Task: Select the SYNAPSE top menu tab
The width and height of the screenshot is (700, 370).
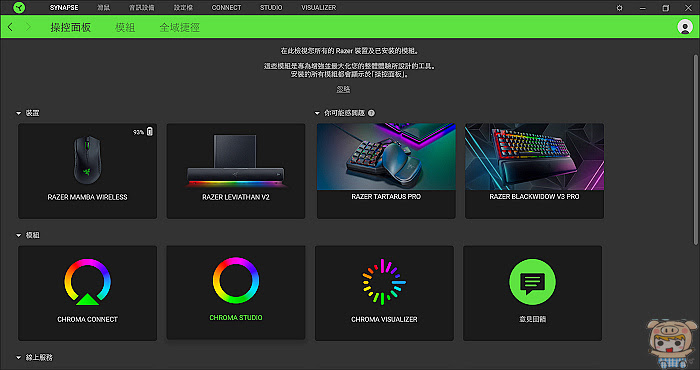Action: pos(64,8)
